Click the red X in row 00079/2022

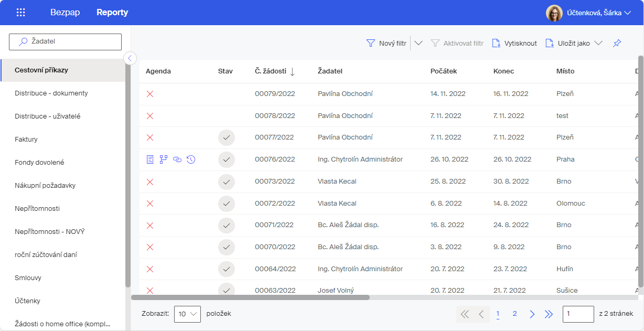click(150, 94)
